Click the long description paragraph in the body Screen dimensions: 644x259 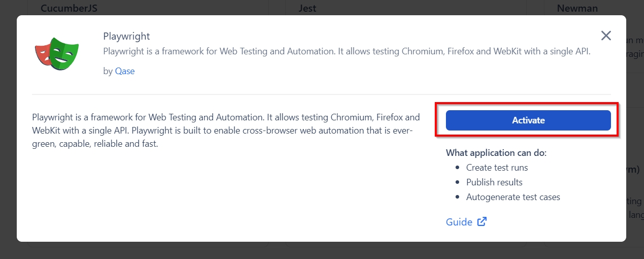[226, 131]
